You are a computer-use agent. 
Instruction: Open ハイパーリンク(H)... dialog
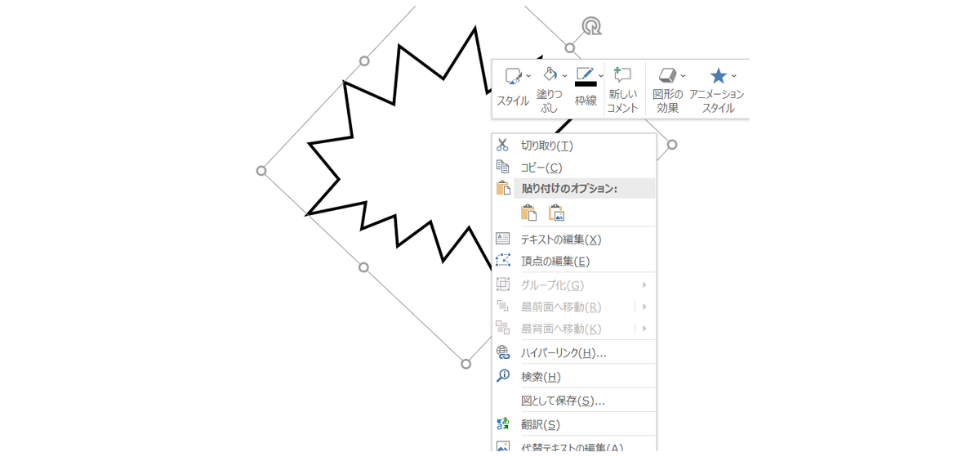[x=574, y=353]
